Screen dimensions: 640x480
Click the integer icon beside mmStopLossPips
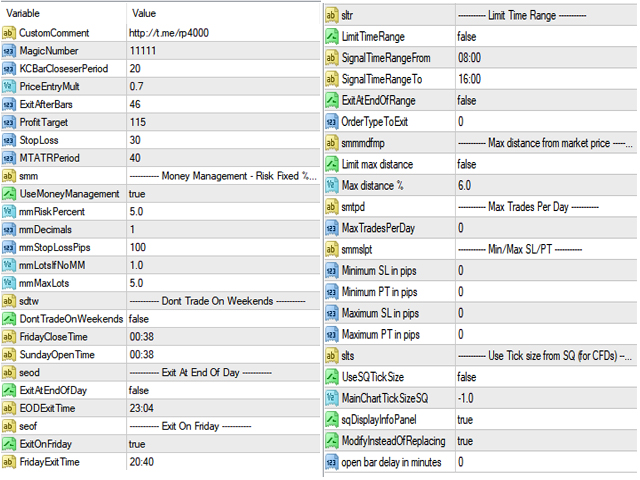click(x=9, y=247)
